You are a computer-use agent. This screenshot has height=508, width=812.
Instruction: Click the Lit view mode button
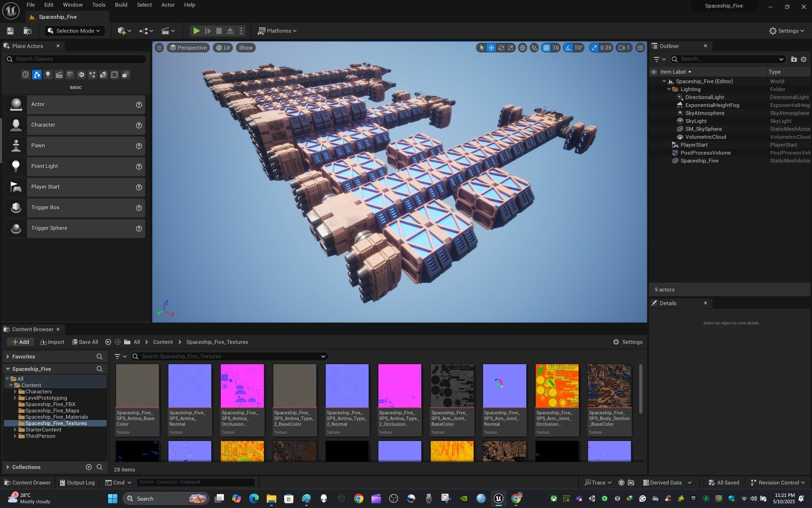click(223, 48)
